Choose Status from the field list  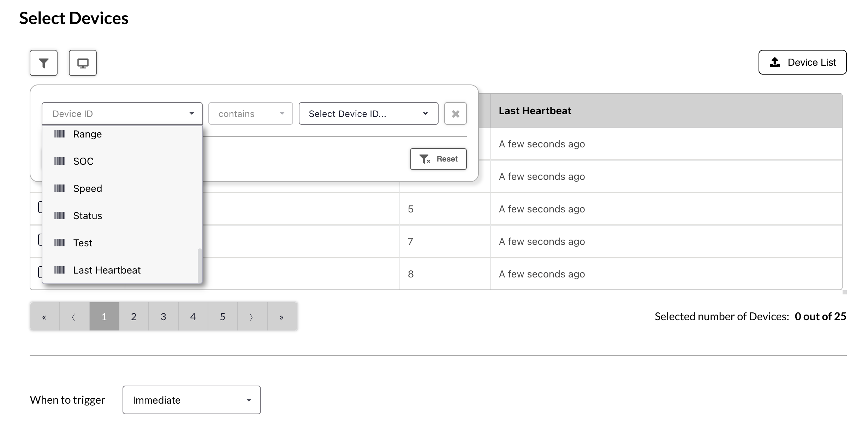[x=88, y=216]
